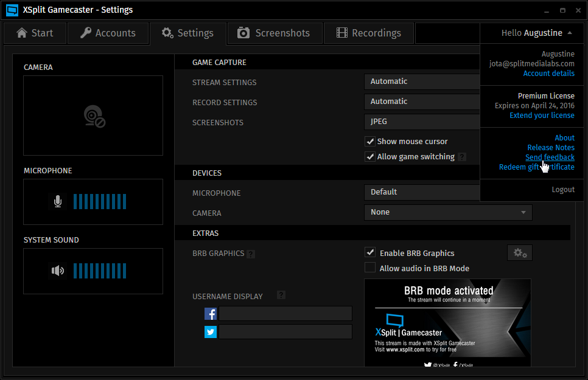Click help icon beside BRB Graphics label
This screenshot has width=588, height=380.
coord(251,254)
